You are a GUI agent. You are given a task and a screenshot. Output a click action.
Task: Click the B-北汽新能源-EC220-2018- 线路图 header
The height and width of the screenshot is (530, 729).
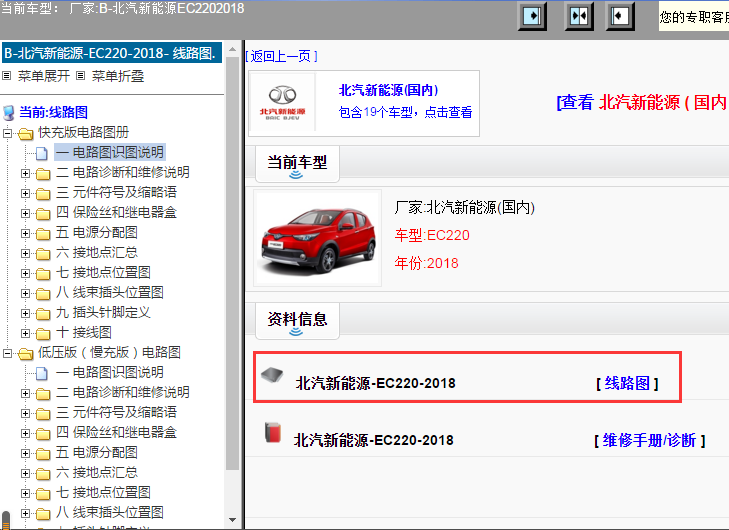[112, 53]
